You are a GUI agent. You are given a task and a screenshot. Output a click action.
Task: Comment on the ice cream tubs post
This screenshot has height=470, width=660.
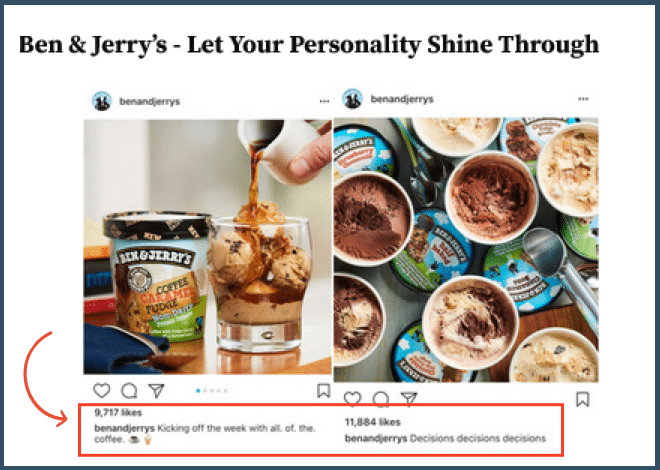pos(381,399)
